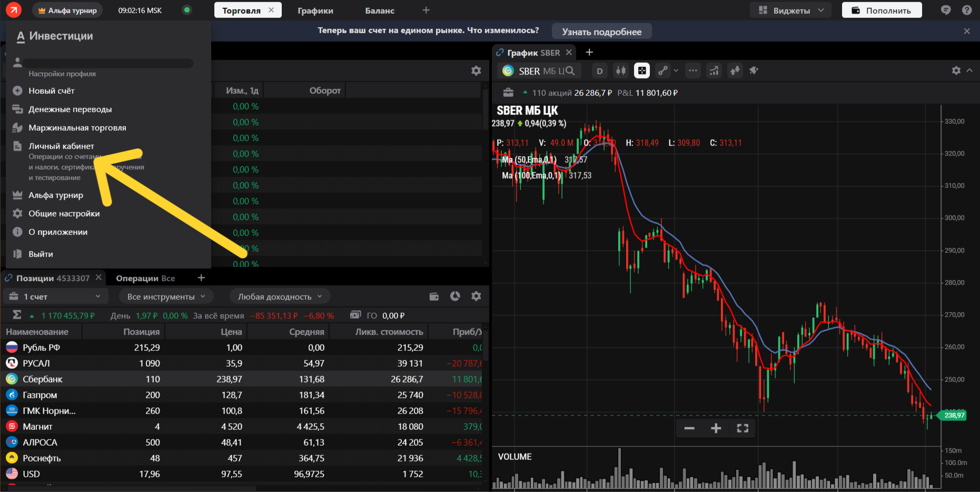980x492 pixels.
Task: Change chart type with the candlestick icon
Action: tap(621, 71)
